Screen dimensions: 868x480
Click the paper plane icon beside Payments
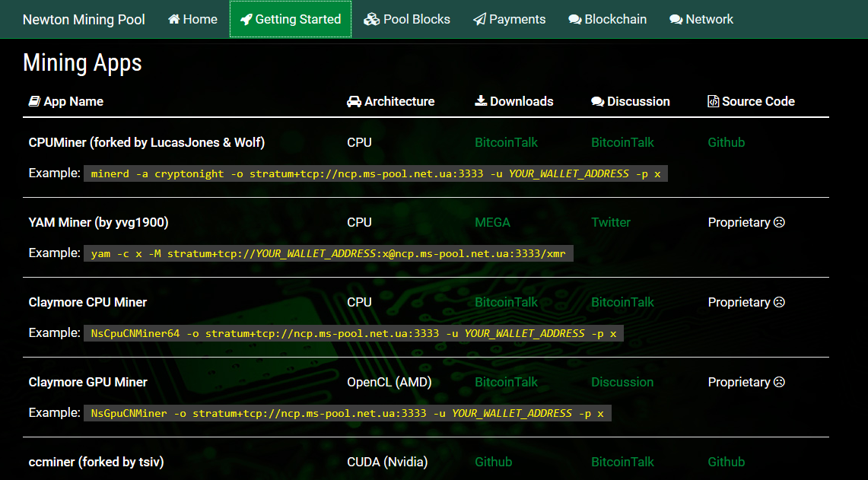479,19
